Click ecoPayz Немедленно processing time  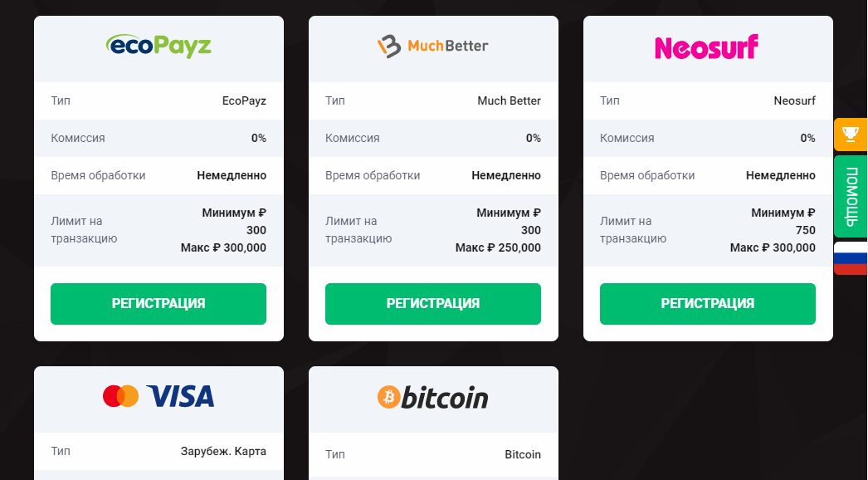tap(232, 176)
